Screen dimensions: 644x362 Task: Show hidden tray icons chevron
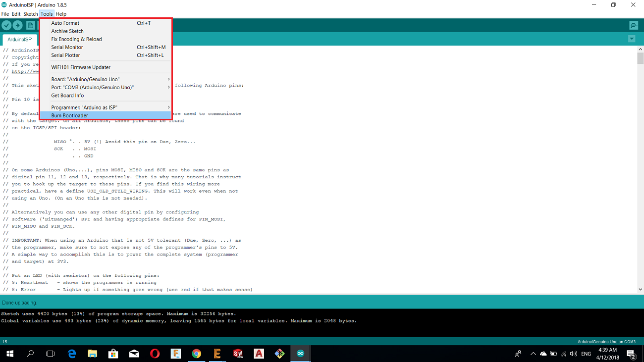point(533,354)
